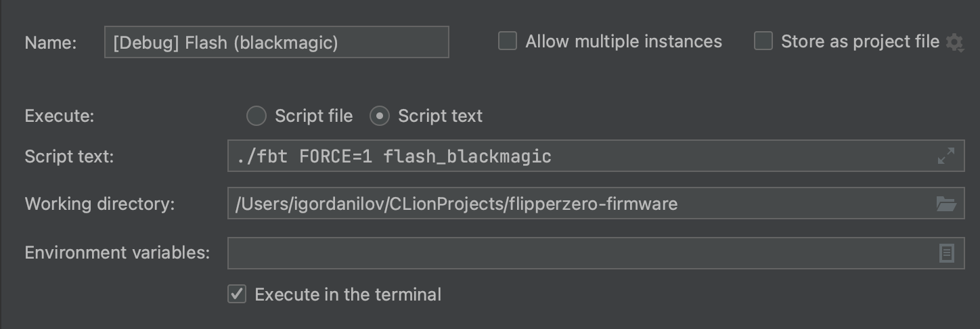Enable Allow multiple instances checkbox
Image resolution: width=980 pixels, height=329 pixels.
coord(508,41)
